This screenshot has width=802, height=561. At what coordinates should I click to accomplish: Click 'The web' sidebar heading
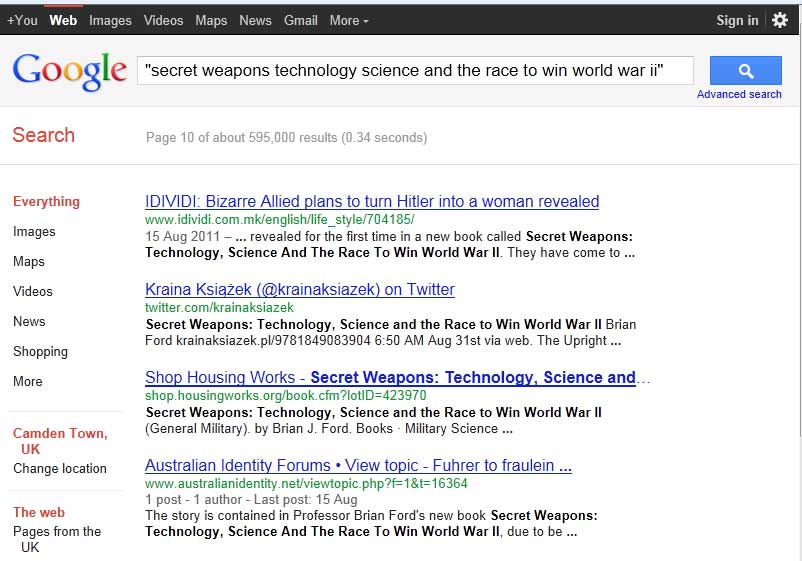[39, 512]
